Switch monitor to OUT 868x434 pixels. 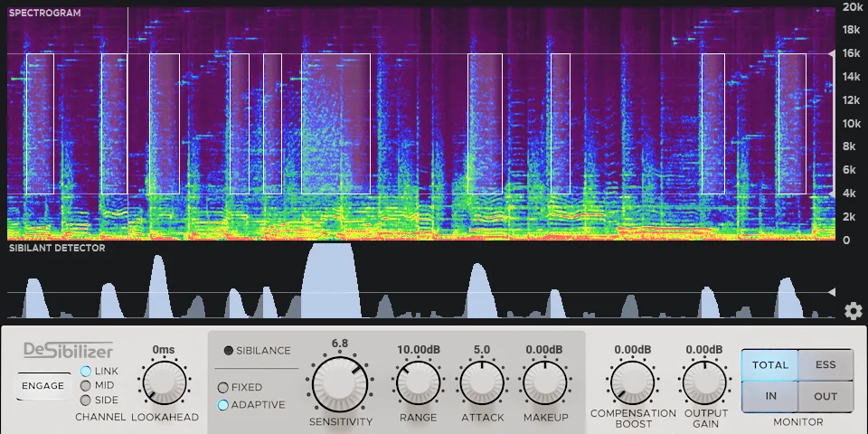pos(826,396)
